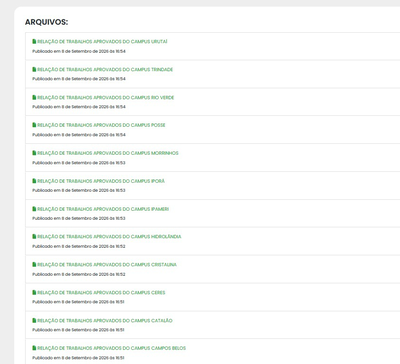The height and width of the screenshot is (364, 400).
Task: Click publication date under Campus Hidrolândia
Action: [x=79, y=246]
